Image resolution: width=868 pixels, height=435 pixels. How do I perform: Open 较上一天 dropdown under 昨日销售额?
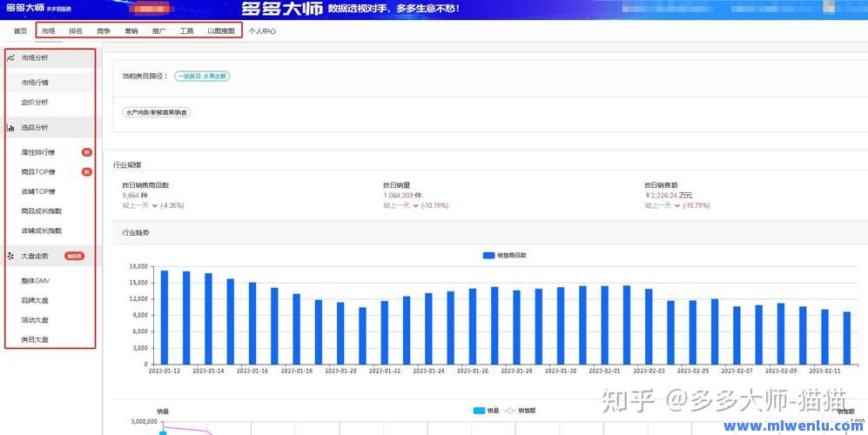[x=676, y=206]
